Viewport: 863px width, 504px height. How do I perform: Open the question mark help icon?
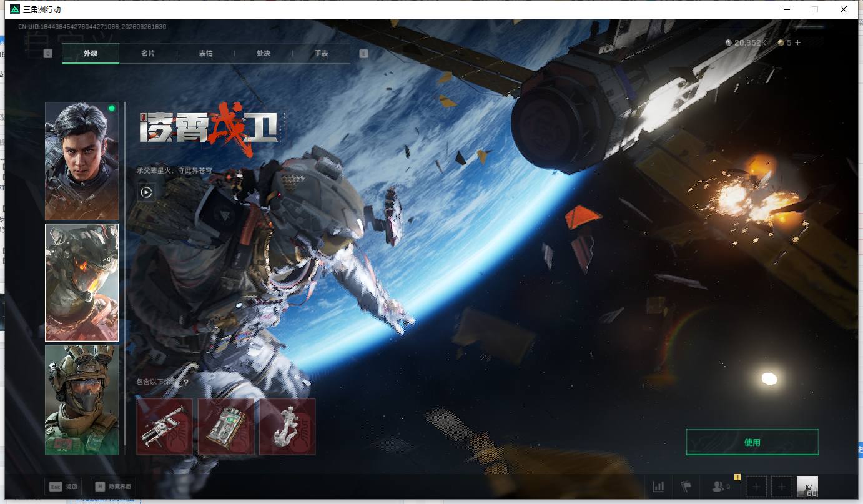(x=185, y=382)
